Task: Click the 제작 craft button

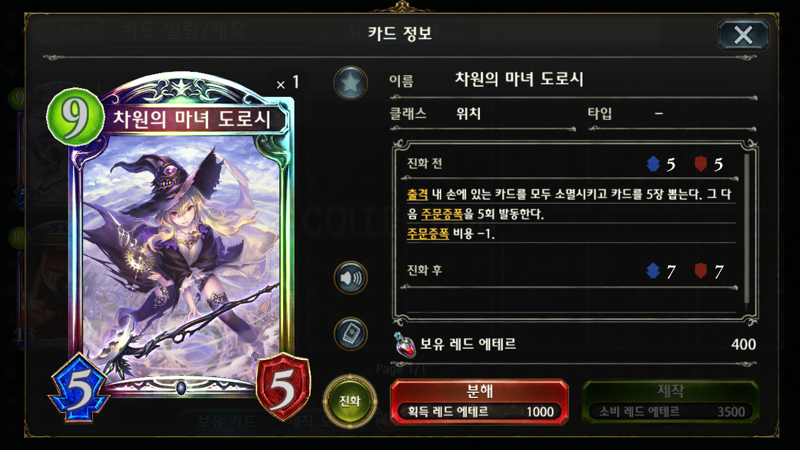Action: [670, 402]
